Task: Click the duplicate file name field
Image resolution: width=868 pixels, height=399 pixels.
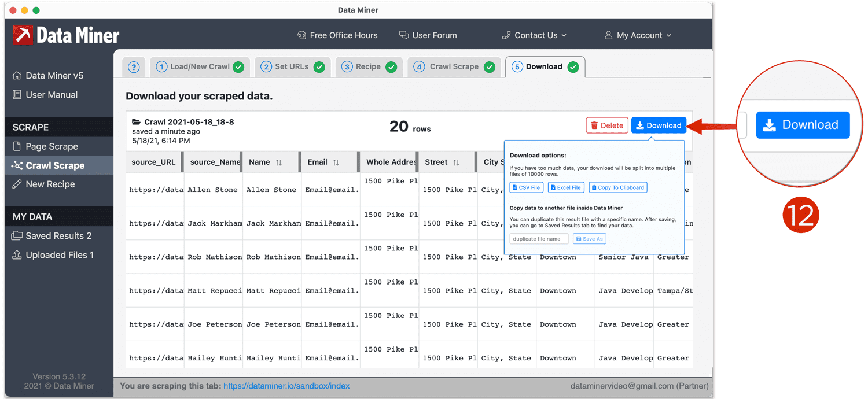Action: point(539,239)
